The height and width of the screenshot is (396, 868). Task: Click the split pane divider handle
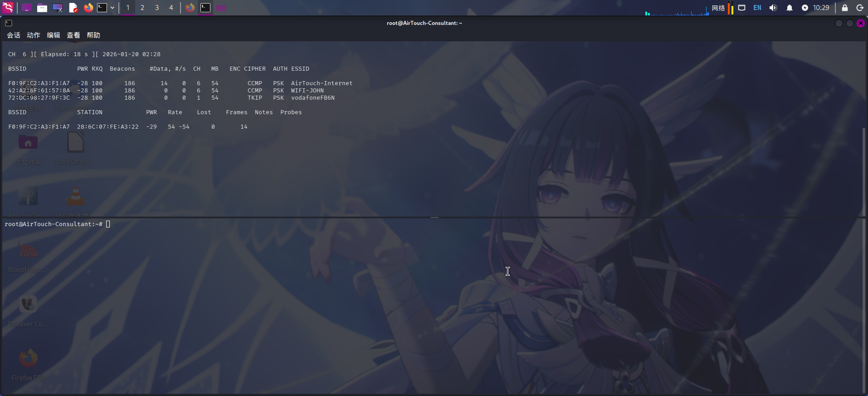(x=434, y=217)
